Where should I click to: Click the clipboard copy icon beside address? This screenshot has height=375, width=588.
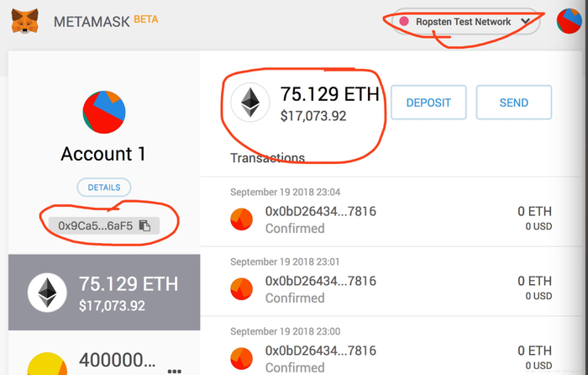144,225
